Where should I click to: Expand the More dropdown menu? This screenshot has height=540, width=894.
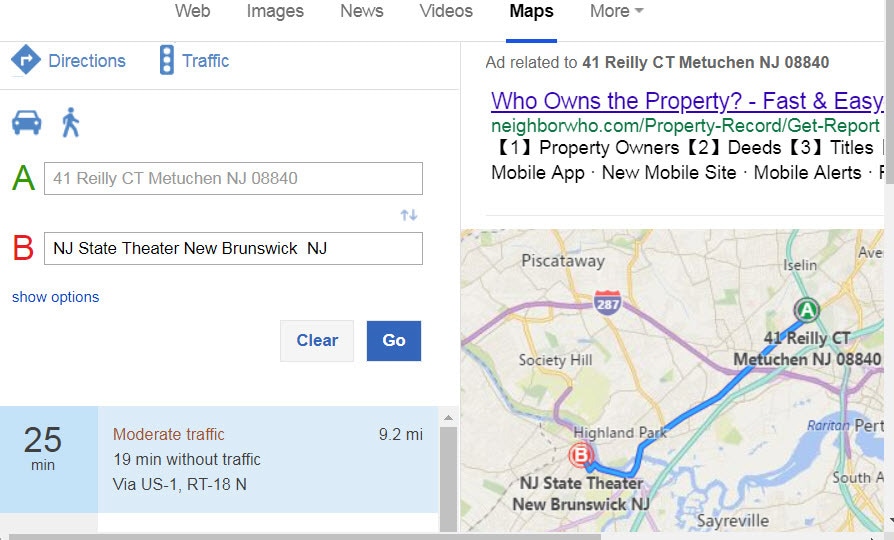point(616,11)
